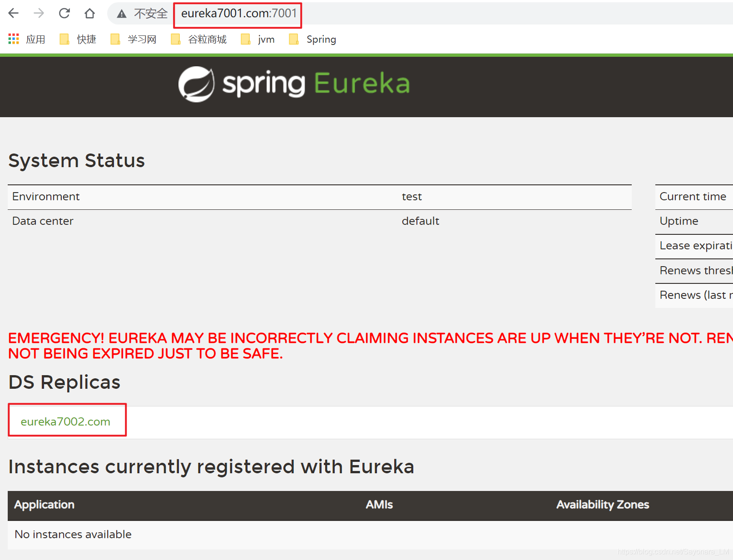733x560 pixels.
Task: Select 'No instances available' text
Action: 73,535
